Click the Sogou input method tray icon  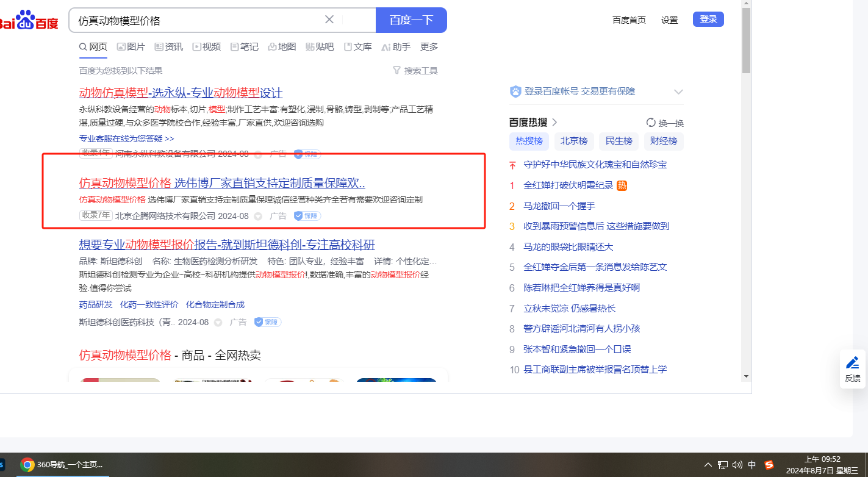click(769, 465)
